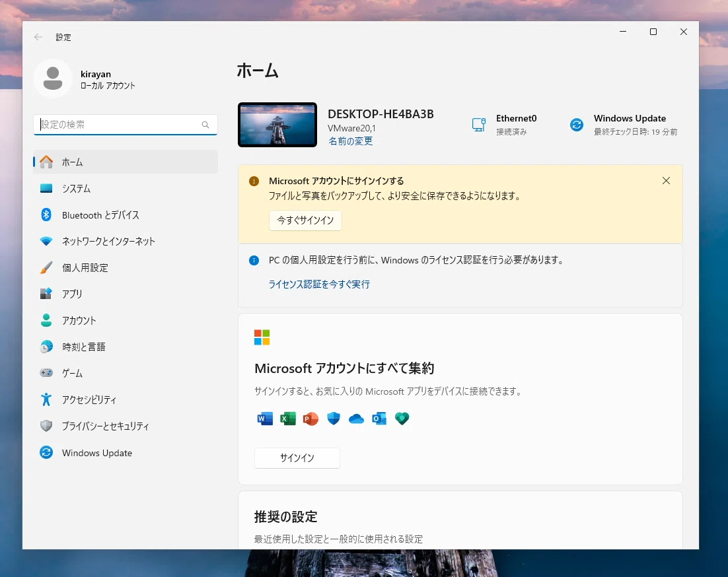Click the サインイン button in Microsoft card
This screenshot has width=728, height=577.
click(297, 458)
